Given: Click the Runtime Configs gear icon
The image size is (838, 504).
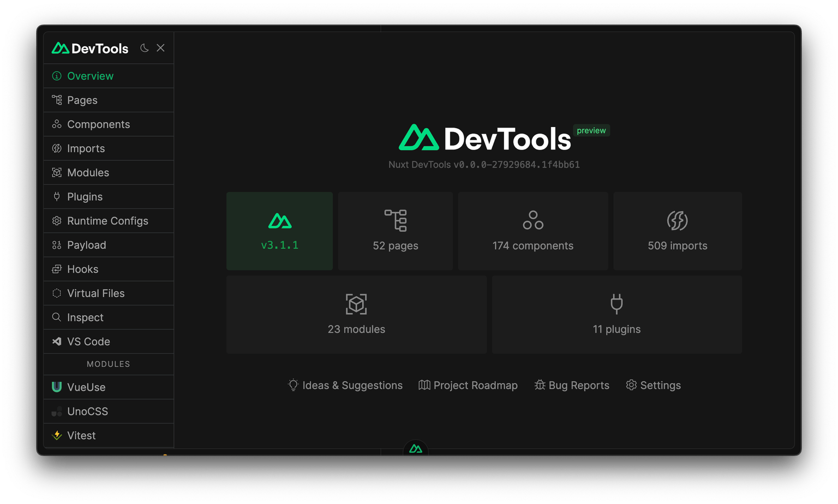Looking at the screenshot, I should [57, 220].
